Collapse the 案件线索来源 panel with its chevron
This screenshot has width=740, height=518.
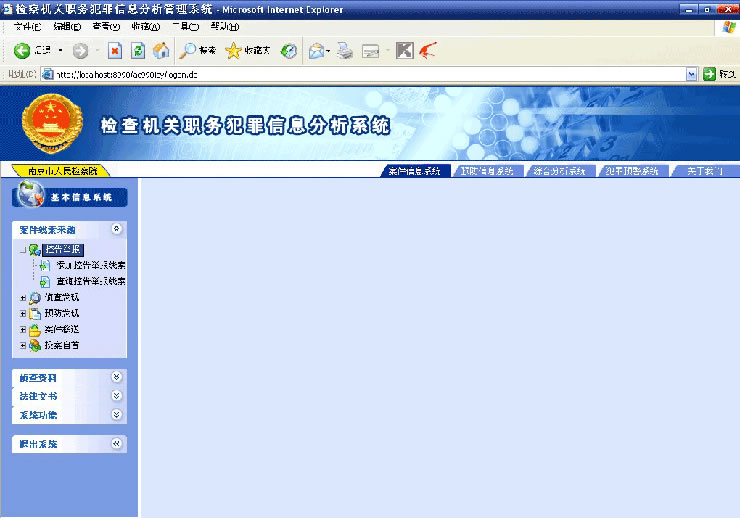coord(117,229)
